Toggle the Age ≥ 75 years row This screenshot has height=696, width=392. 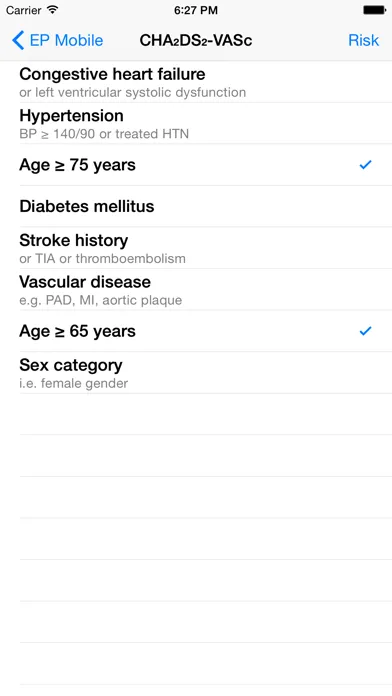click(196, 165)
